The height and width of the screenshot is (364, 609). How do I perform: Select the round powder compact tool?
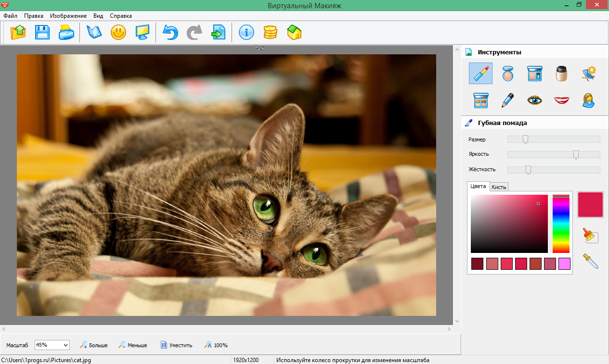507,73
